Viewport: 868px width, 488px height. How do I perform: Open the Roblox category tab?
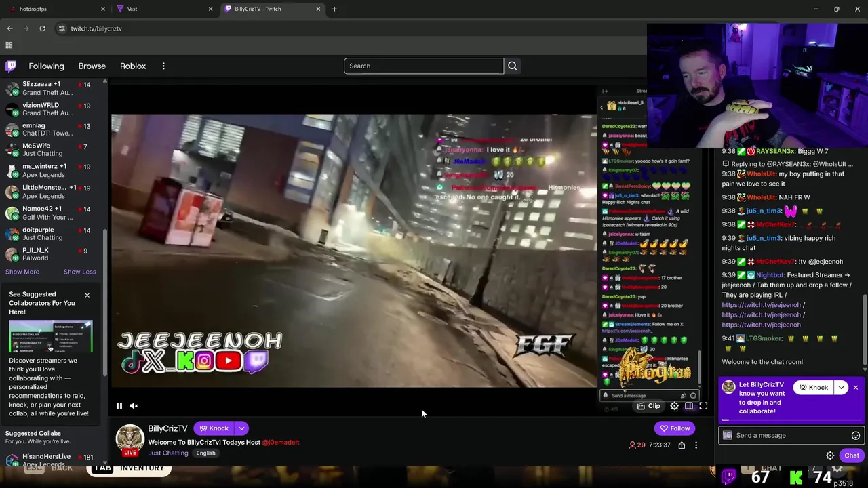133,66
